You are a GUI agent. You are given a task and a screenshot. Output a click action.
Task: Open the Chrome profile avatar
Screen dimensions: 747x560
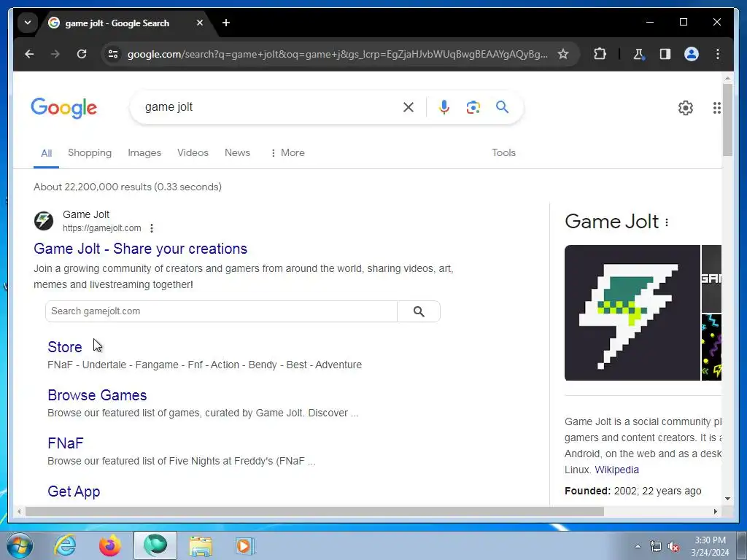point(692,54)
